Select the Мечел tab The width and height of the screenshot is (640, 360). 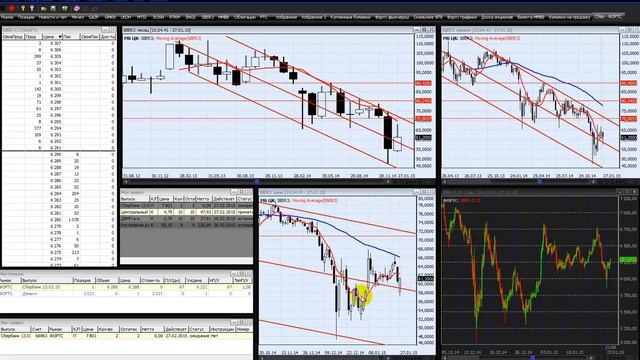point(78,17)
